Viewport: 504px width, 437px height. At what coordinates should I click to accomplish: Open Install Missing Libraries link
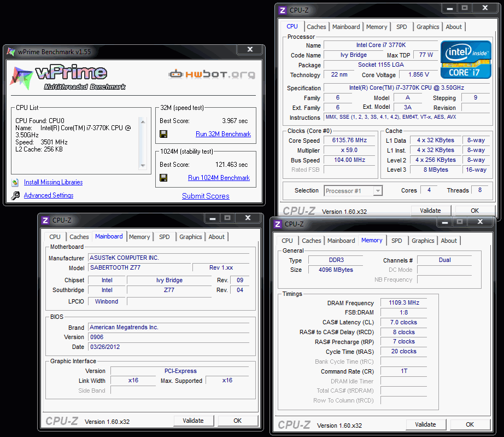(x=54, y=182)
